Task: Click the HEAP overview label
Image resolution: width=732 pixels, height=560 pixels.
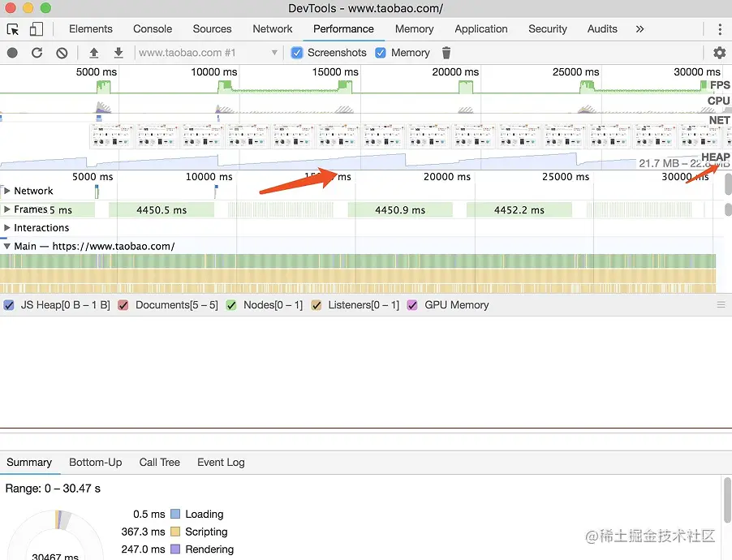Action: 715,157
